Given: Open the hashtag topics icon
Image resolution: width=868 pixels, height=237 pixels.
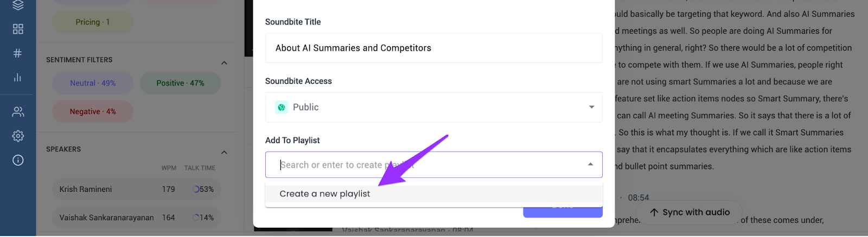Looking at the screenshot, I should coord(18,53).
